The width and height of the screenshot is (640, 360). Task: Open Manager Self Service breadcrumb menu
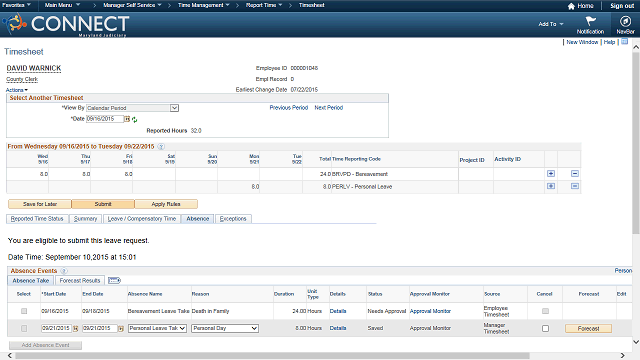(x=132, y=5)
